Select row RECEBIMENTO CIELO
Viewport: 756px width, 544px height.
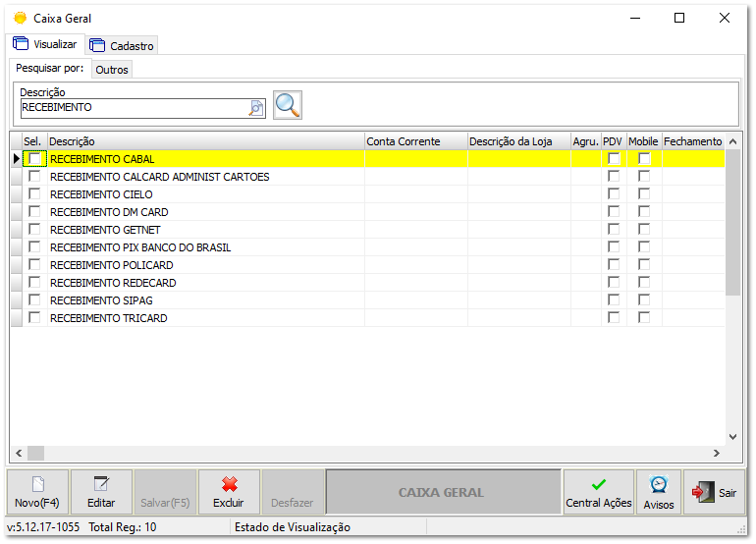(367, 194)
